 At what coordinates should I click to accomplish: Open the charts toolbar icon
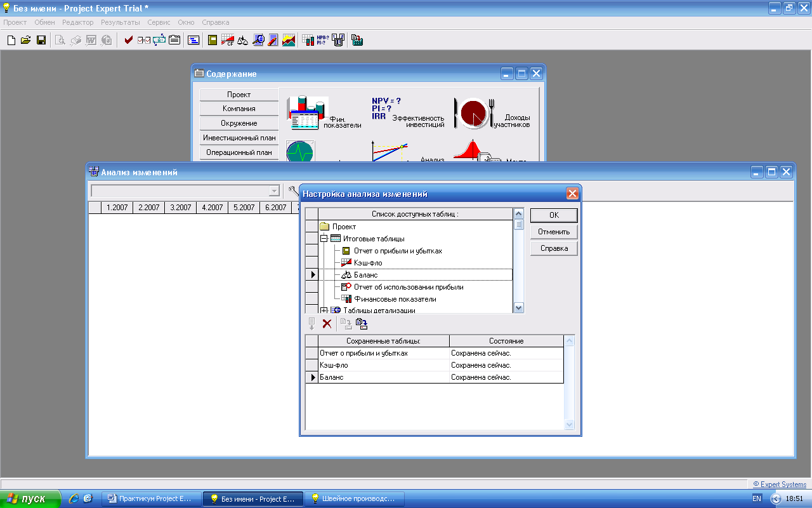tap(288, 40)
